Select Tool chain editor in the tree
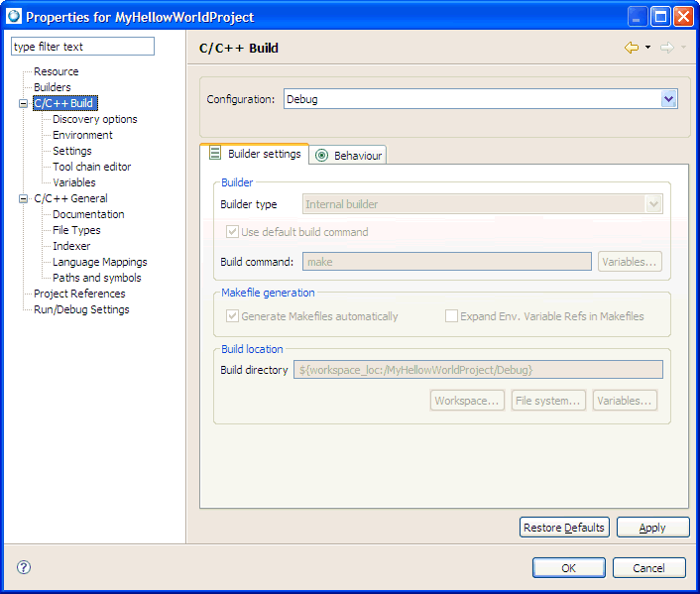This screenshot has height=594, width=700. [91, 167]
